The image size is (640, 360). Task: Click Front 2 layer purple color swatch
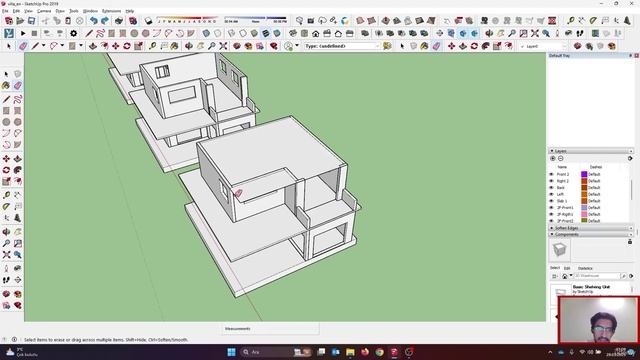pos(584,174)
